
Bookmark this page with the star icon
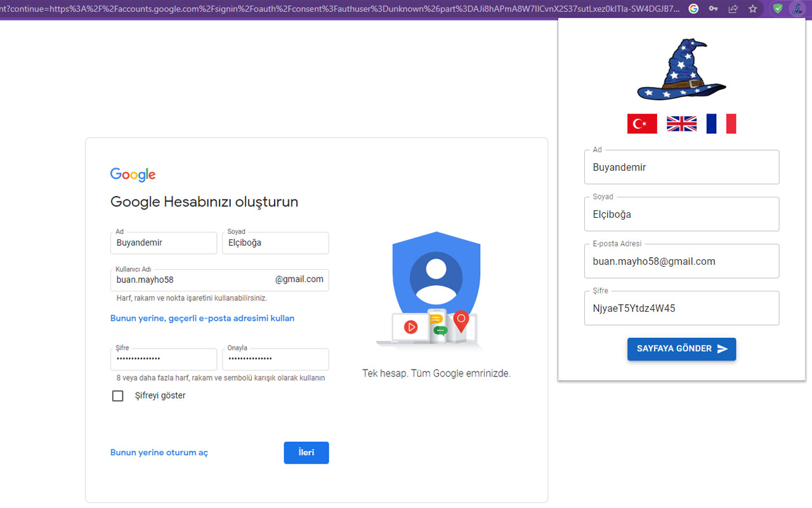[x=753, y=9]
